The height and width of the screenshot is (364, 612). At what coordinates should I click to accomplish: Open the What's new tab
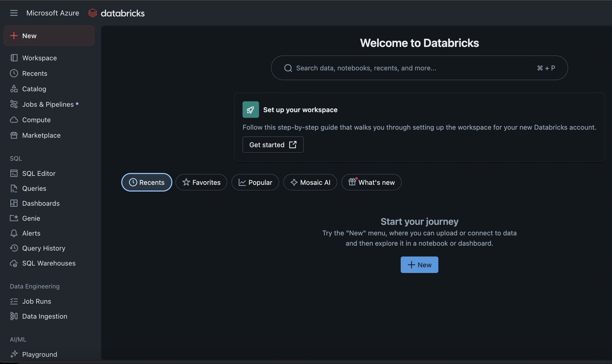(372, 182)
